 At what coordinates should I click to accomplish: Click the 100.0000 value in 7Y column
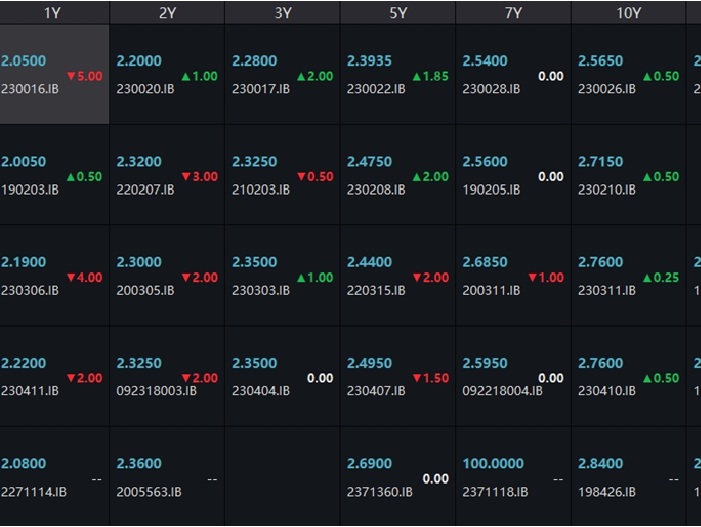click(x=492, y=464)
